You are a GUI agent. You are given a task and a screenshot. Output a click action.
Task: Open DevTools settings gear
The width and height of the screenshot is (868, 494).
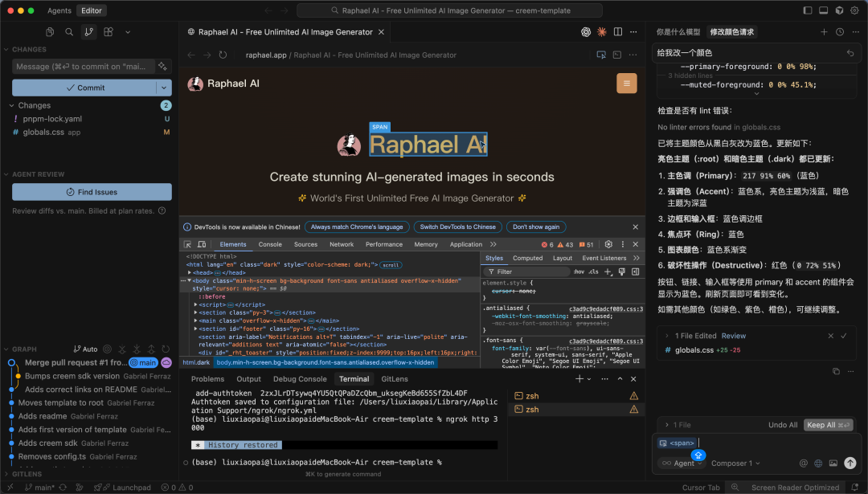click(x=608, y=244)
